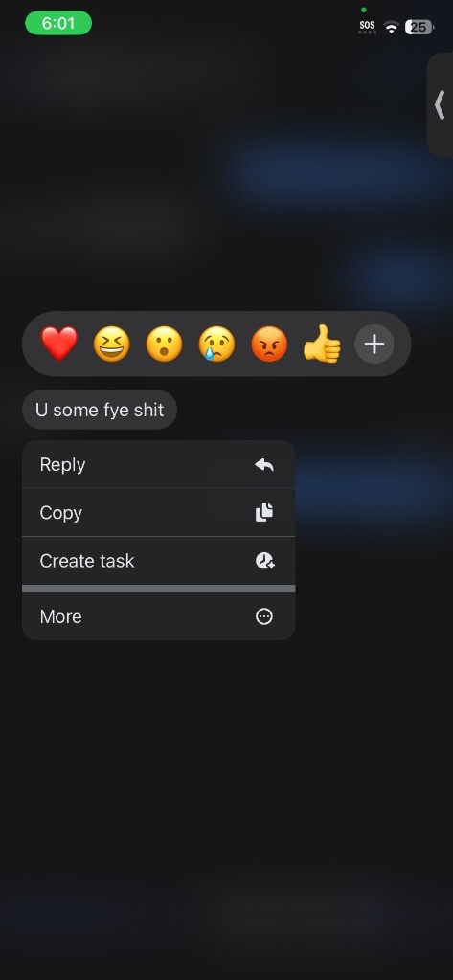React with the red heart emoji

click(x=59, y=344)
